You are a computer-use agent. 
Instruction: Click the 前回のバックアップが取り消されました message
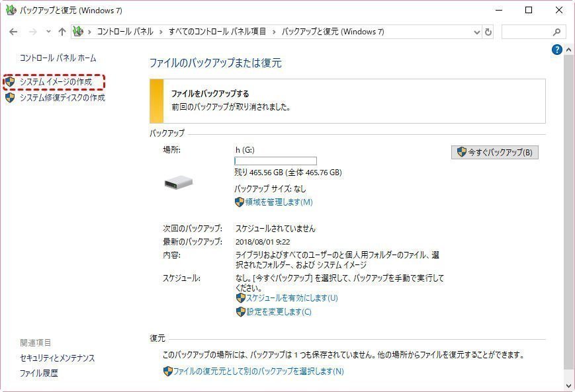click(x=231, y=107)
